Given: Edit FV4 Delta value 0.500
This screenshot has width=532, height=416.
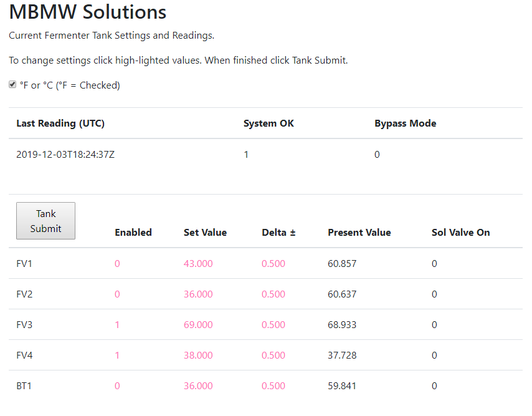Looking at the screenshot, I should [x=273, y=356].
